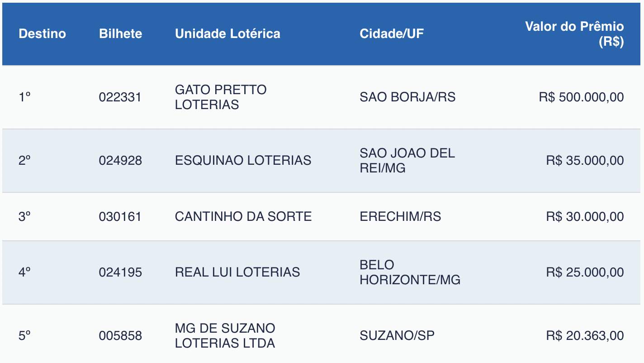Select ticket number 030161
Viewport: 644px width, 363px height.
120,217
